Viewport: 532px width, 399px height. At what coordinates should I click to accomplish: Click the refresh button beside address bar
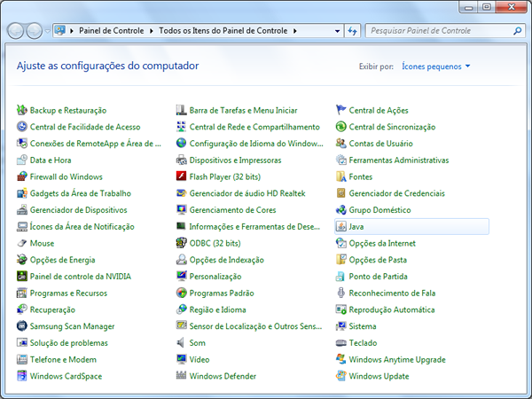click(x=352, y=31)
